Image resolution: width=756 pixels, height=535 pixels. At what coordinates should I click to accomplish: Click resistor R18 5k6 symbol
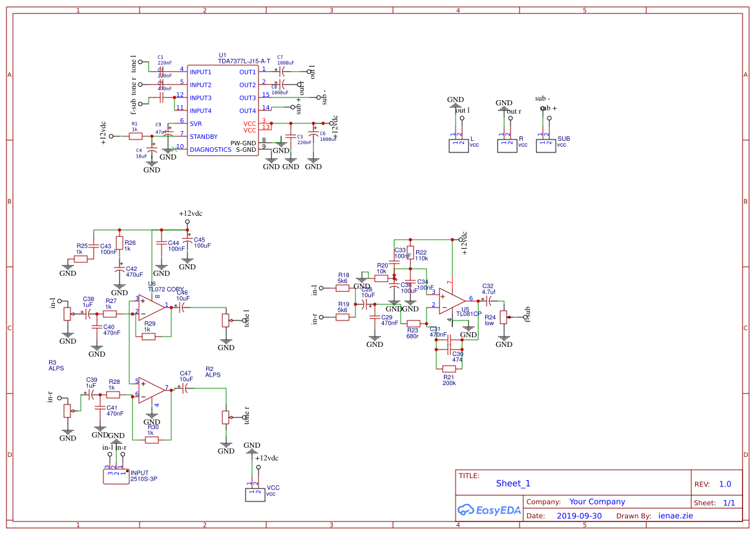(342, 288)
